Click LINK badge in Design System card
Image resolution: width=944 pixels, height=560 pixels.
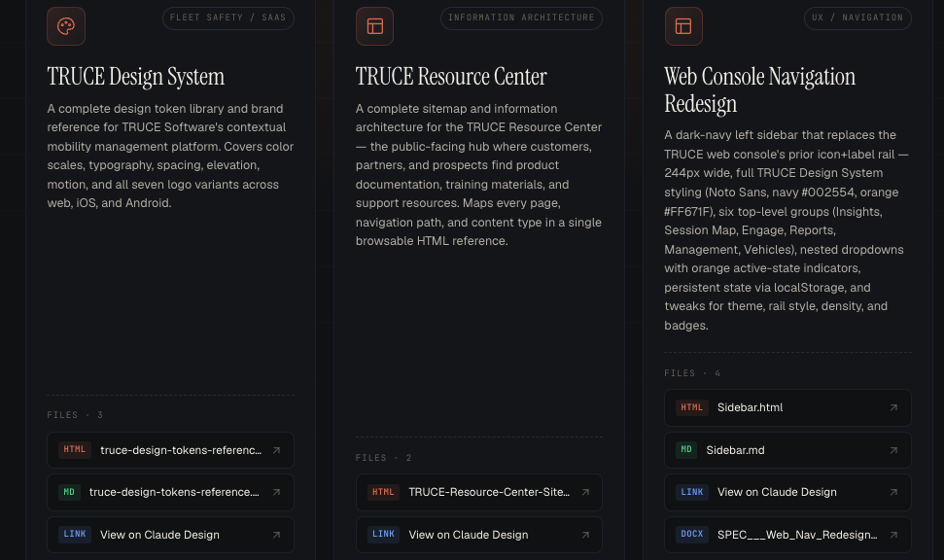[75, 534]
